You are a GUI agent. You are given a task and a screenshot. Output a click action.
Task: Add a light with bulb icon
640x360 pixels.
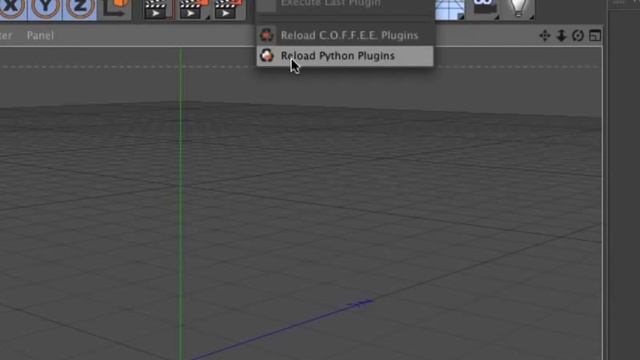tap(518, 9)
